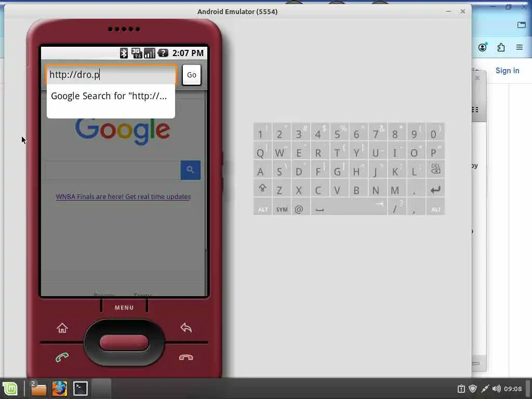
Task: Tap the Go button beside URL field
Action: pos(192,75)
